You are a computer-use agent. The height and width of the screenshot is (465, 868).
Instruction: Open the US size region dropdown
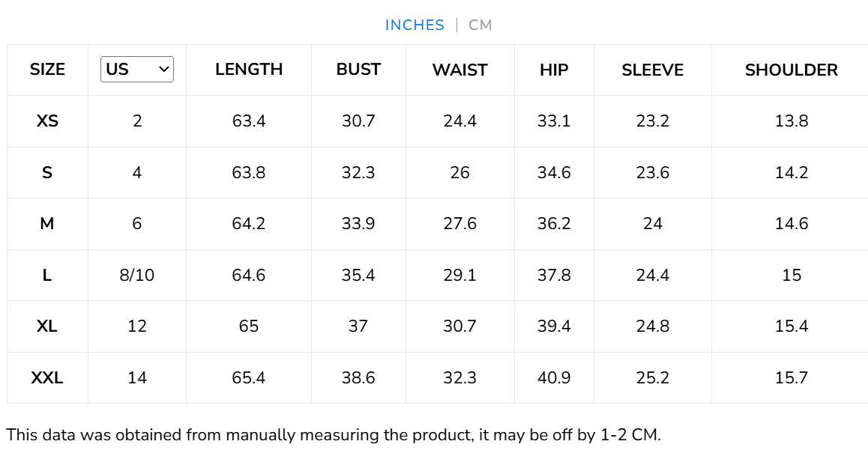137,70
